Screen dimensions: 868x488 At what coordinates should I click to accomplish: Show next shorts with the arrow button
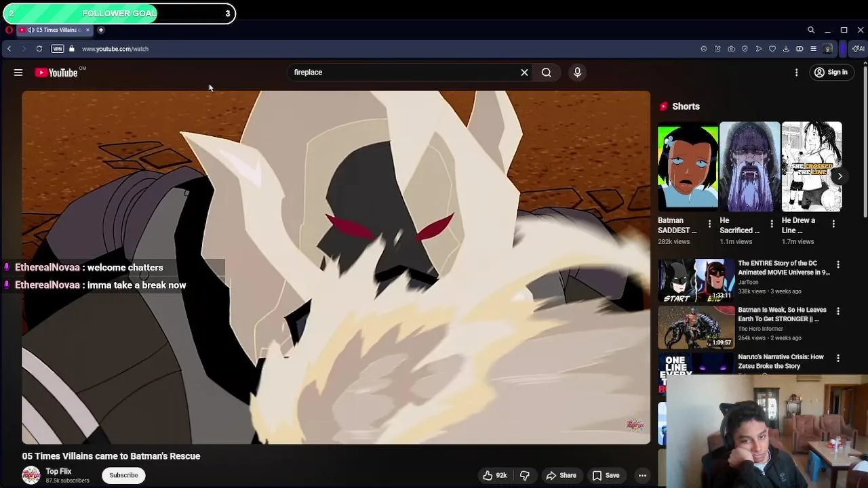(840, 176)
